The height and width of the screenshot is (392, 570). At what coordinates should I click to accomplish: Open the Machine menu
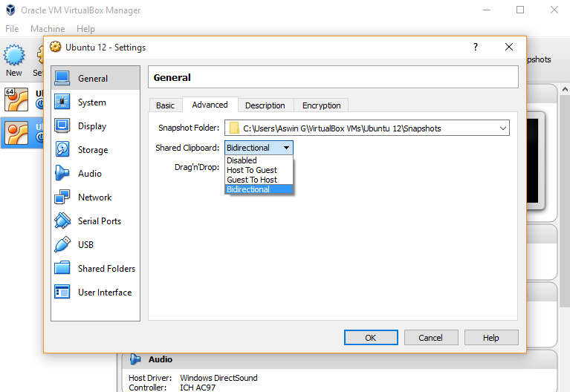(48, 29)
